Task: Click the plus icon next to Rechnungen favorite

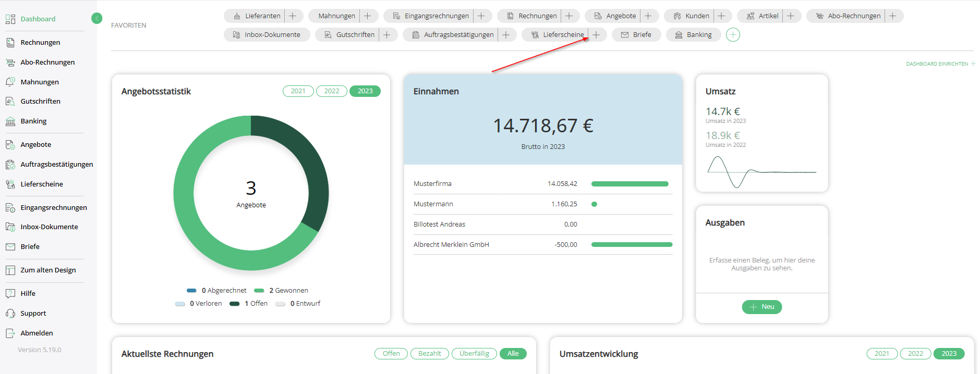Action: pyautogui.click(x=569, y=16)
